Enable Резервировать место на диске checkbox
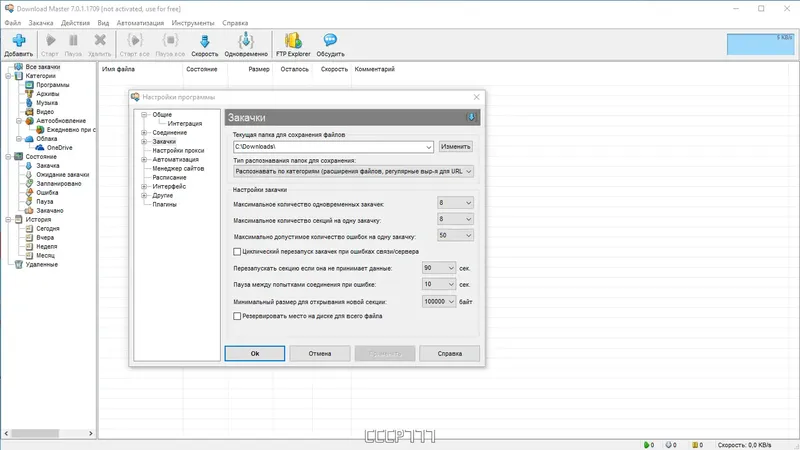Viewport: 800px width, 450px height. coord(237,316)
